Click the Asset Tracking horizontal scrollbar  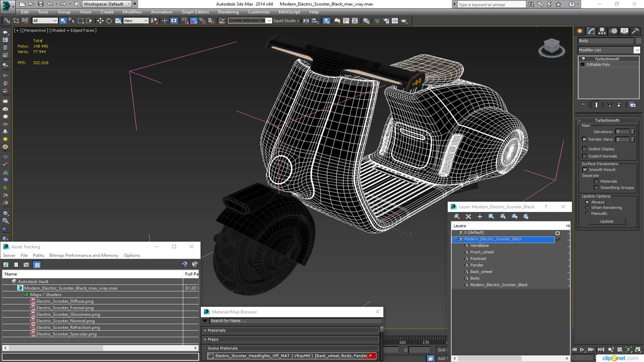[100, 348]
